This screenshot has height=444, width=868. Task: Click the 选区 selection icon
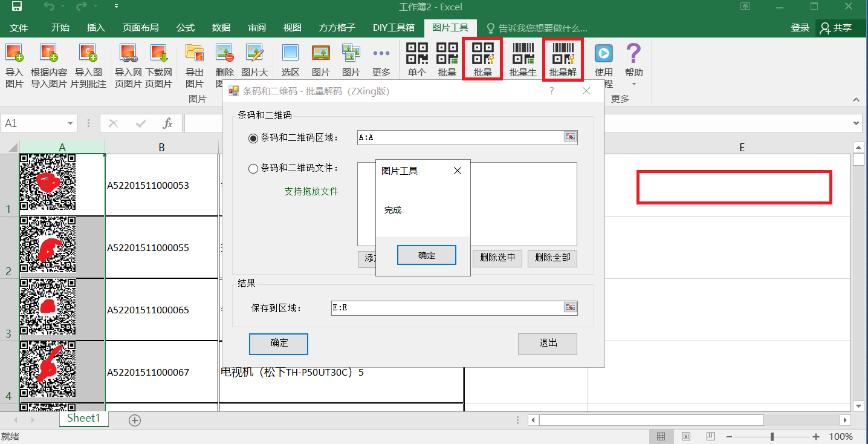[291, 53]
